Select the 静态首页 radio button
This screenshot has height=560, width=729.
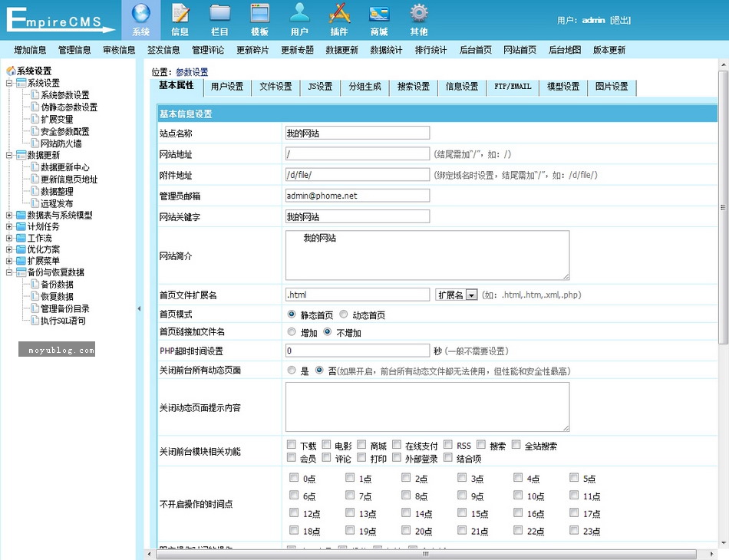pyautogui.click(x=292, y=315)
